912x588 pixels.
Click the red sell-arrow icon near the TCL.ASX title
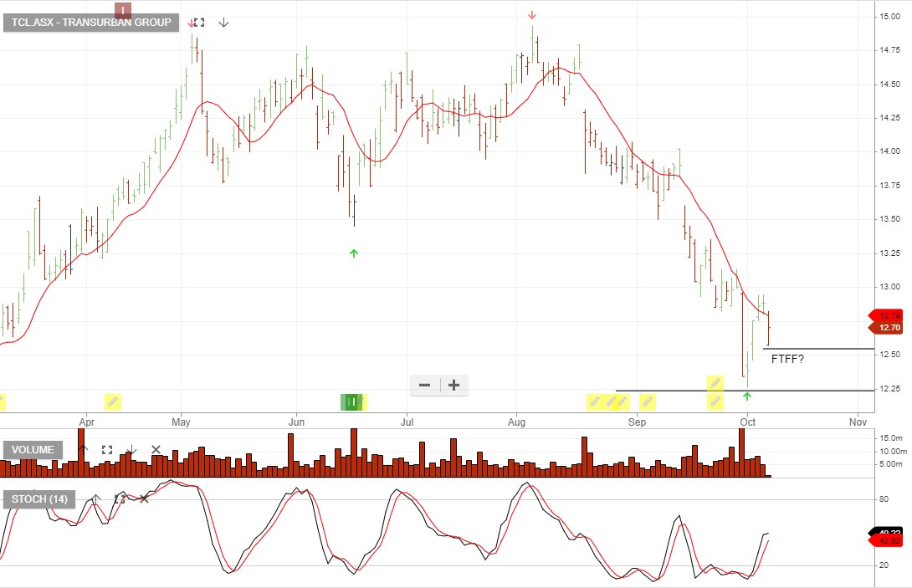(x=191, y=23)
